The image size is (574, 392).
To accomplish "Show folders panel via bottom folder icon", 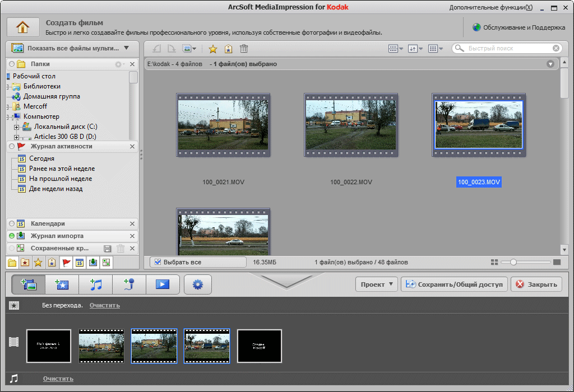I will [12, 263].
